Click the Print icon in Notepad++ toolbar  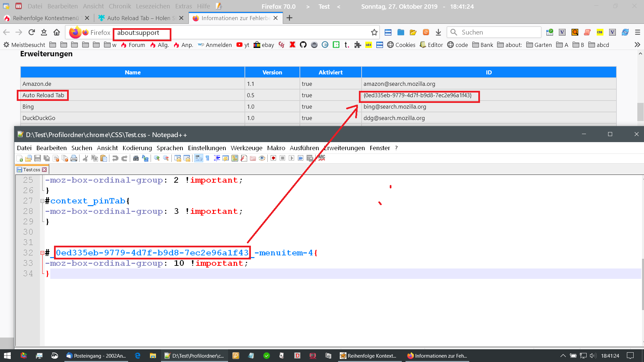point(74,158)
